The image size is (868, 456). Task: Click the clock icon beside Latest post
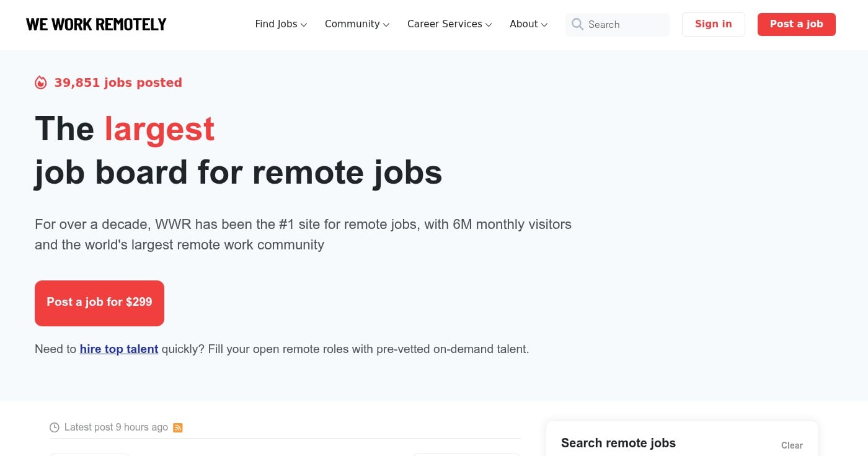(55, 427)
